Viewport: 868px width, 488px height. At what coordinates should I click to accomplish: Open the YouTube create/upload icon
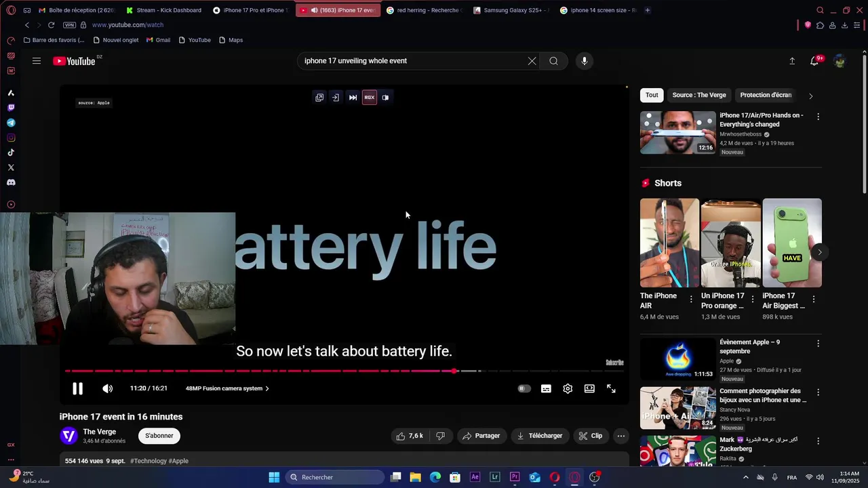tap(792, 61)
